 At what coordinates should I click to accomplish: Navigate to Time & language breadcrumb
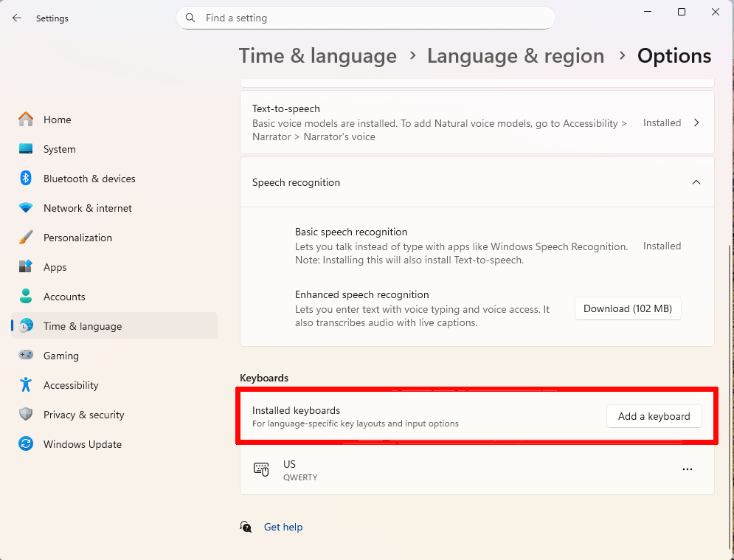317,55
